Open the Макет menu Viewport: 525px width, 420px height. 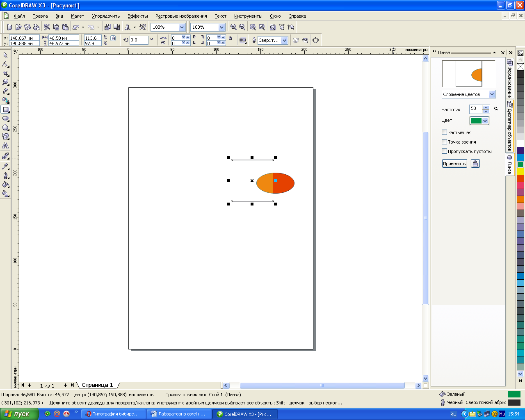(x=78, y=16)
